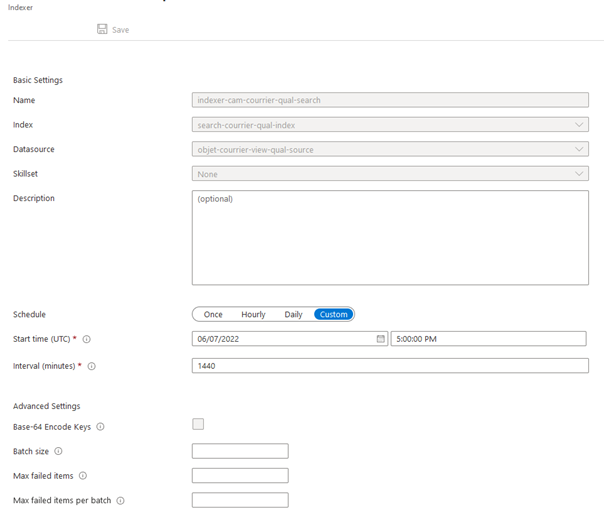The height and width of the screenshot is (517, 604).
Task: Show info icon for Base-64 Encode Keys
Action: 100,427
